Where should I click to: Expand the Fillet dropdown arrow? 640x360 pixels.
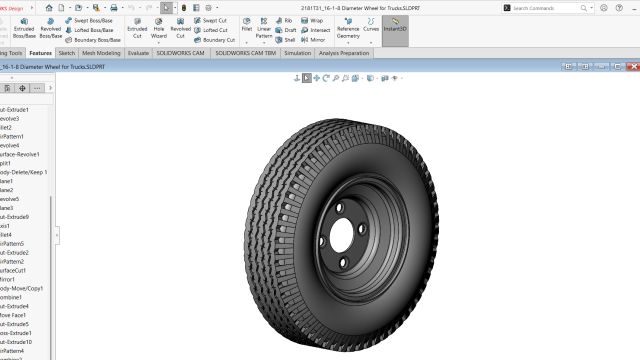click(x=247, y=43)
